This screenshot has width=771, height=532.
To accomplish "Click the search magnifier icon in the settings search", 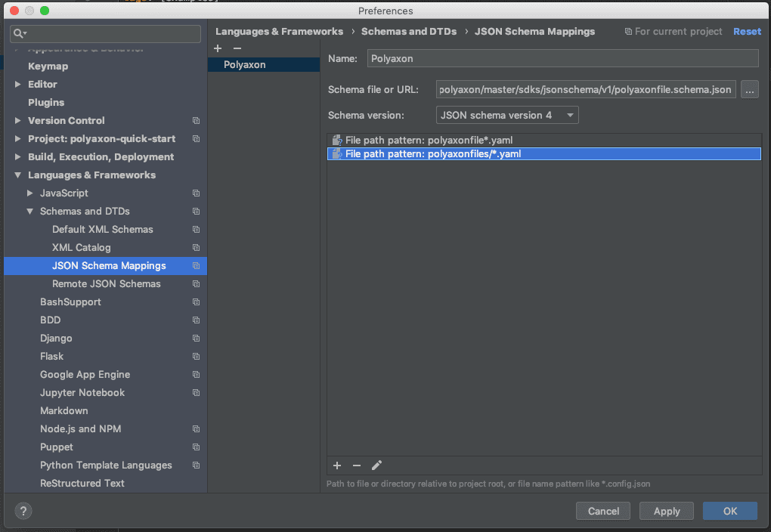I will point(19,33).
